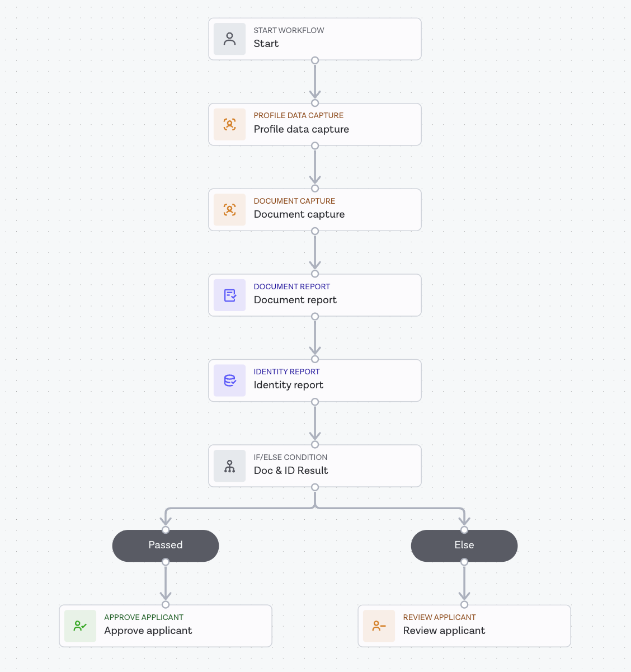
Task: Click the input port above Approve applicant
Action: tap(166, 605)
